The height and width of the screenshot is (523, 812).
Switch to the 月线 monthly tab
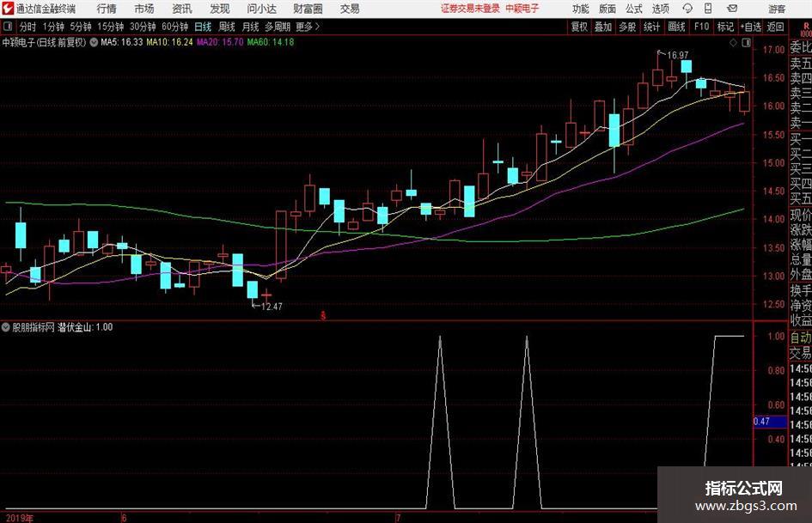(250, 27)
